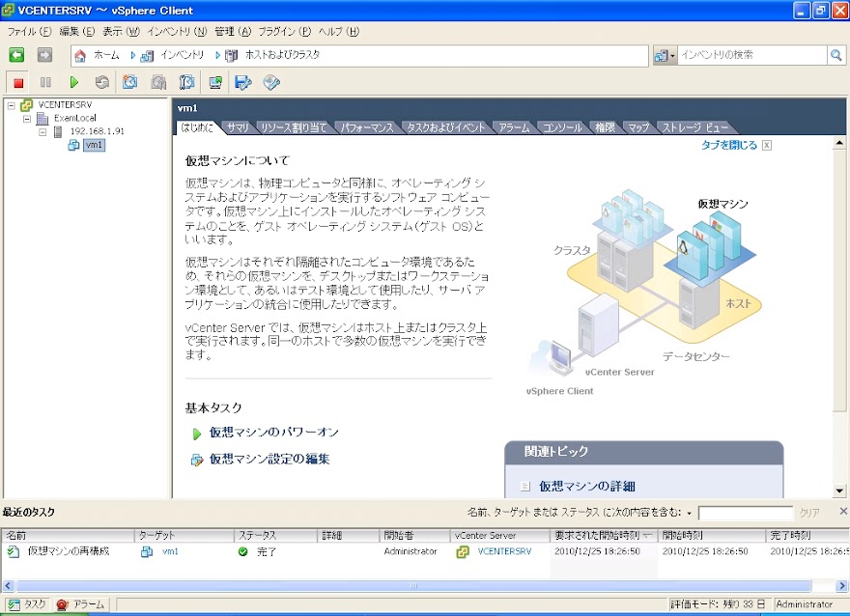Open the dropdown arrow before ホストおよびクラスタ
Image resolution: width=850 pixels, height=616 pixels.
point(218,55)
